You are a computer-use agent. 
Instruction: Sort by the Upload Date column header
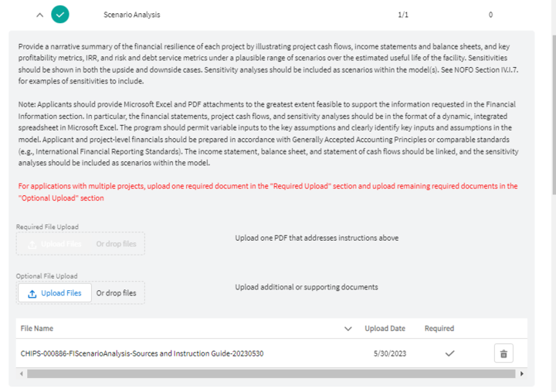coord(385,329)
